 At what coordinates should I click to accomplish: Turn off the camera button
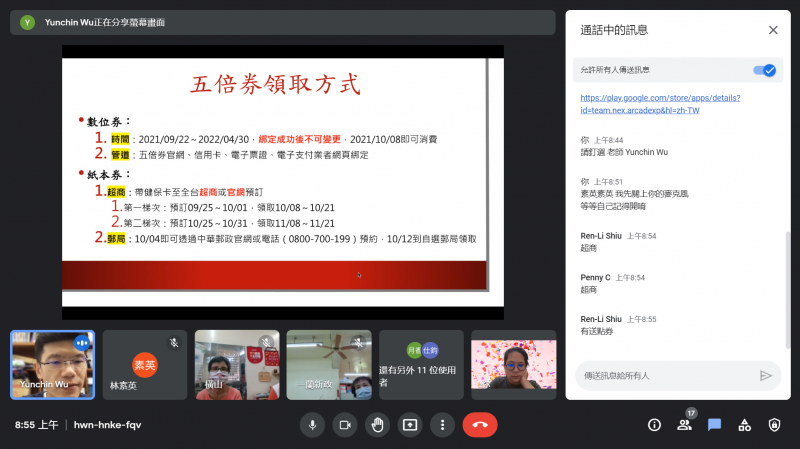[x=345, y=425]
